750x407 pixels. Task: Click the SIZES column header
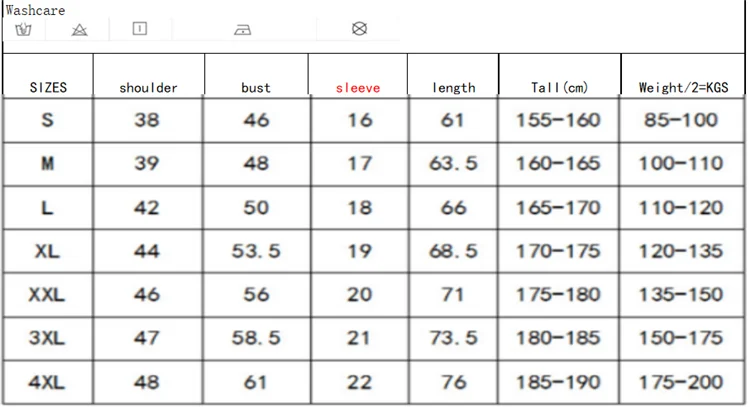[48, 87]
